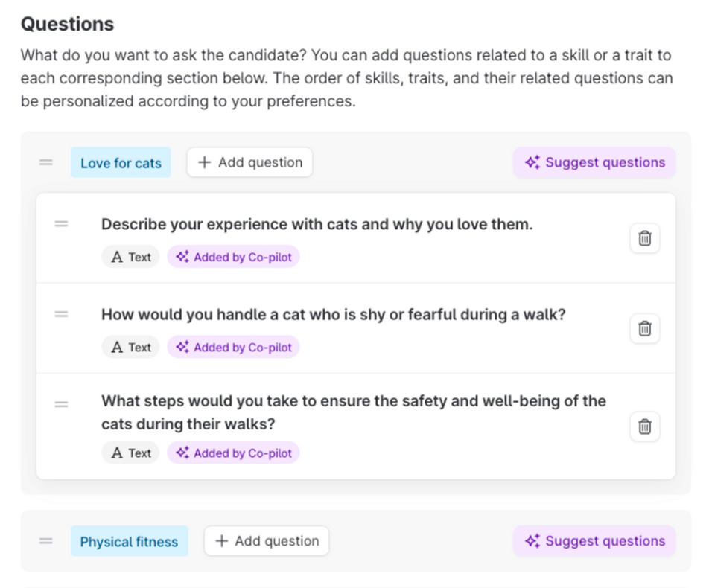The image size is (709, 588).
Task: Select the Physical fitness skill tag
Action: tap(130, 542)
